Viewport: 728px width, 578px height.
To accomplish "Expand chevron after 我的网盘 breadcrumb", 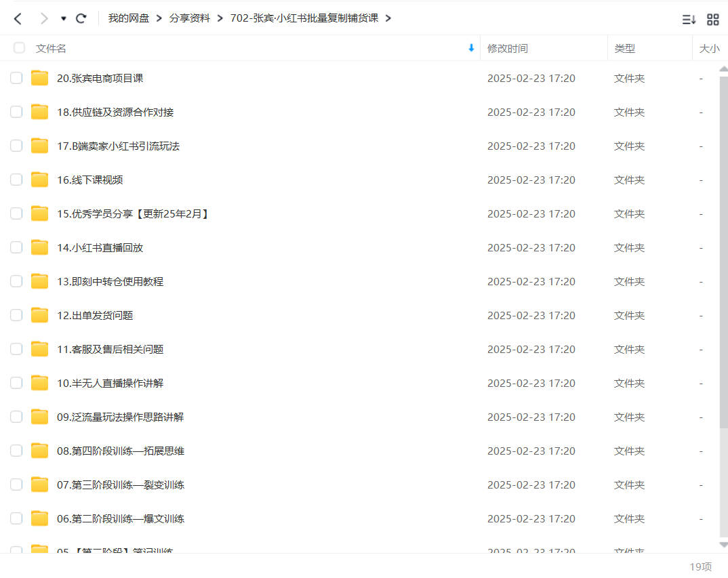I will (159, 18).
